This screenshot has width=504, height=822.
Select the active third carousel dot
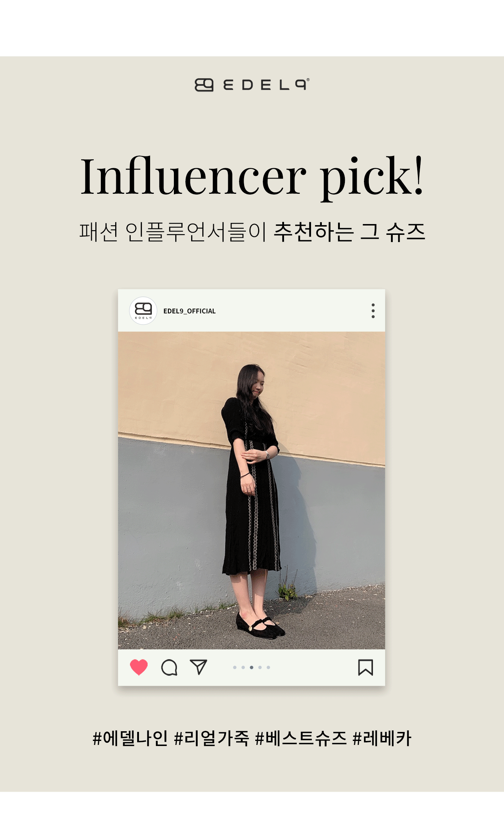click(x=251, y=667)
